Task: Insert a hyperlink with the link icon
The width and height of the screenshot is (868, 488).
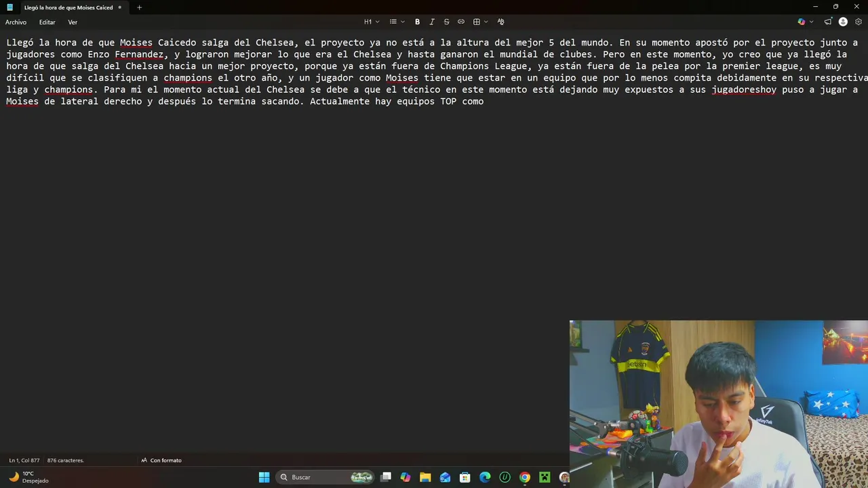Action: pyautogui.click(x=461, y=22)
